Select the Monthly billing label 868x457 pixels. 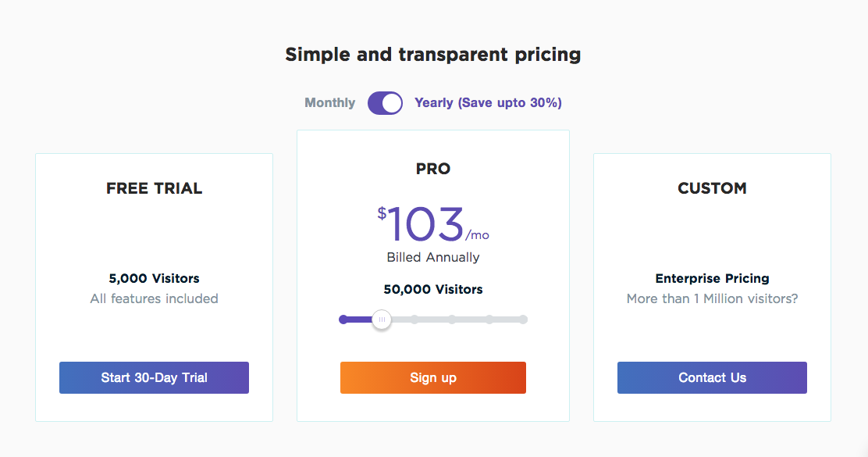click(329, 103)
